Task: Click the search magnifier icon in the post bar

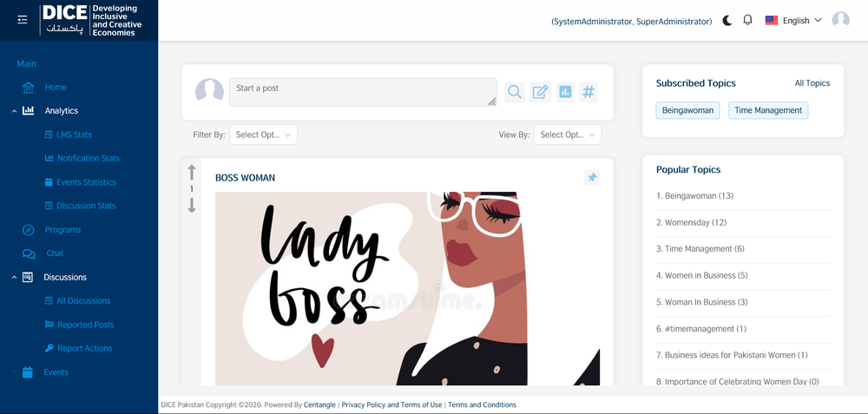Action: [x=515, y=92]
